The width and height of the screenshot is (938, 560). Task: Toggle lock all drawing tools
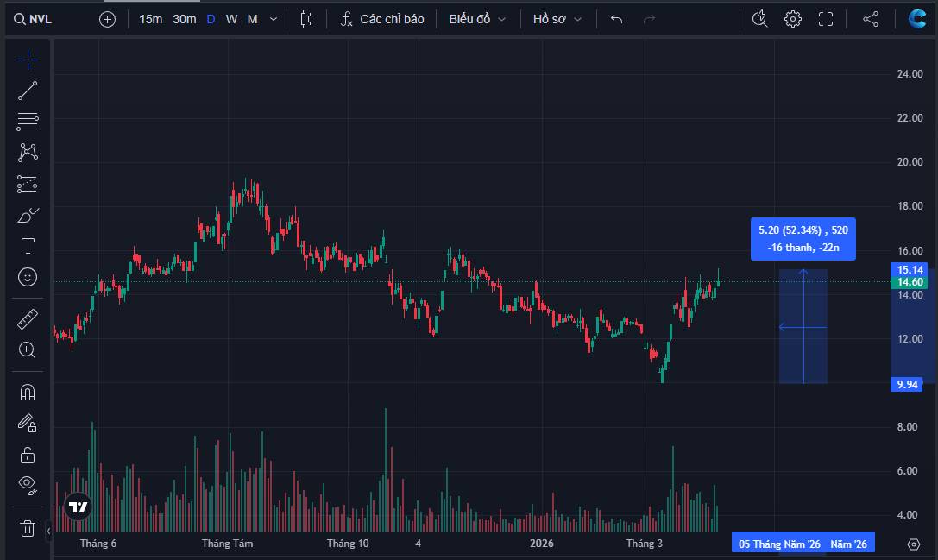tap(28, 455)
